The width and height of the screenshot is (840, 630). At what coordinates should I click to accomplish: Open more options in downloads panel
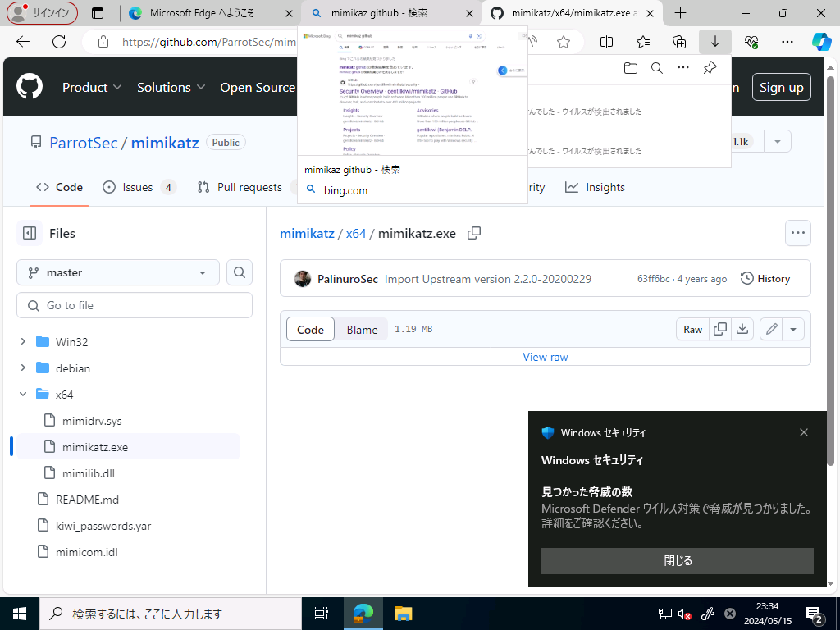[x=683, y=68]
